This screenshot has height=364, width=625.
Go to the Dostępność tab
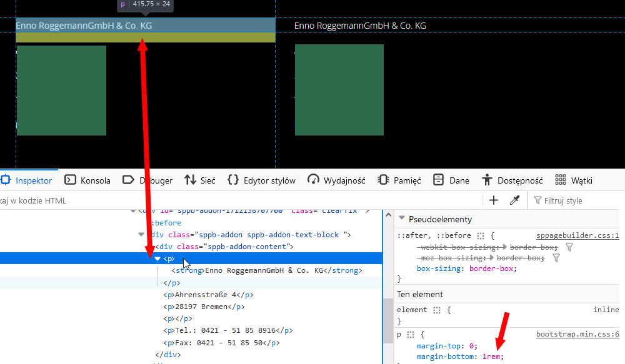(512, 180)
